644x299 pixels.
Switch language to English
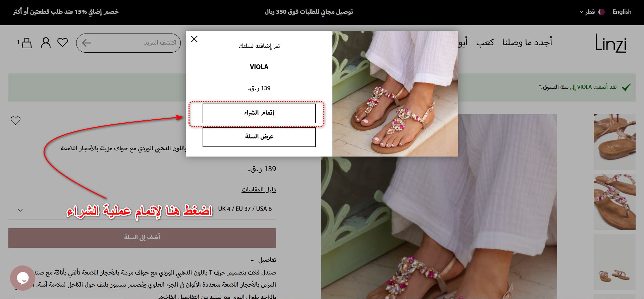click(622, 12)
